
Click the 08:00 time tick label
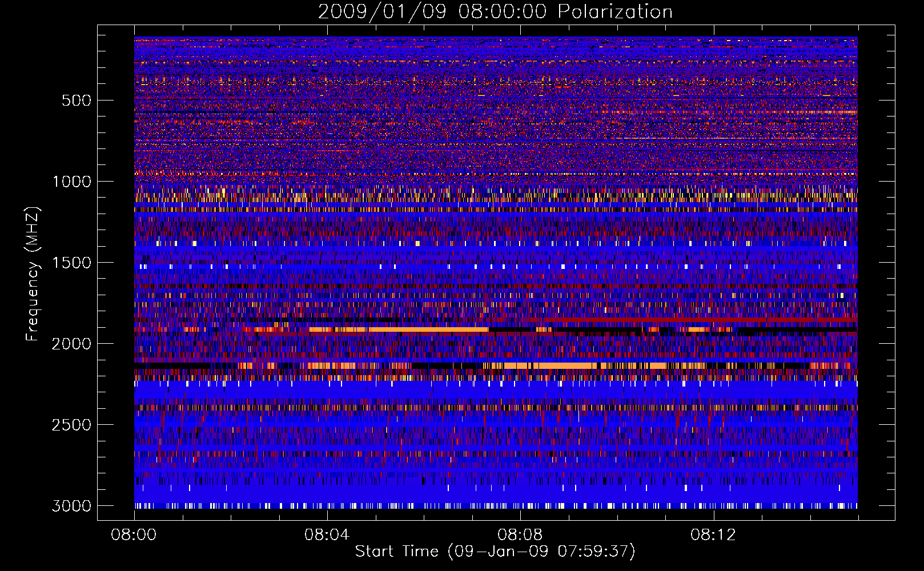(x=134, y=535)
